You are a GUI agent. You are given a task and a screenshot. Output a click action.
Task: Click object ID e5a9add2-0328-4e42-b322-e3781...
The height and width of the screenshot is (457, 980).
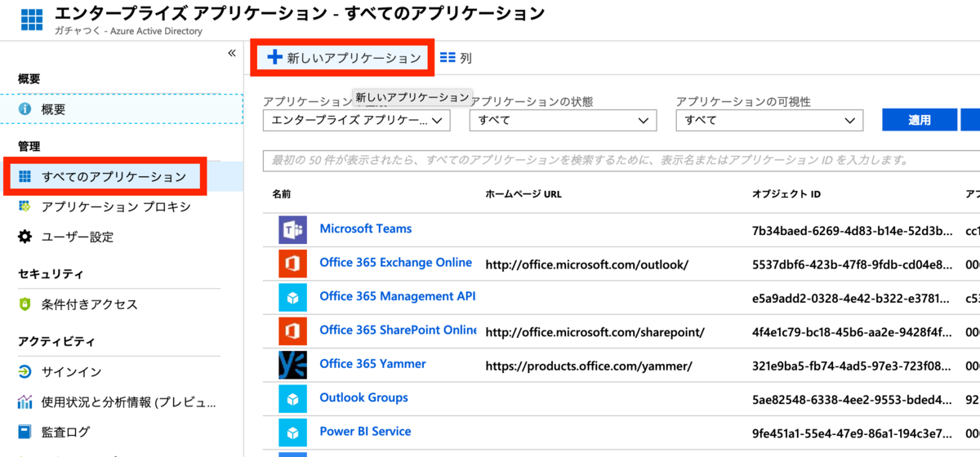[x=852, y=299]
